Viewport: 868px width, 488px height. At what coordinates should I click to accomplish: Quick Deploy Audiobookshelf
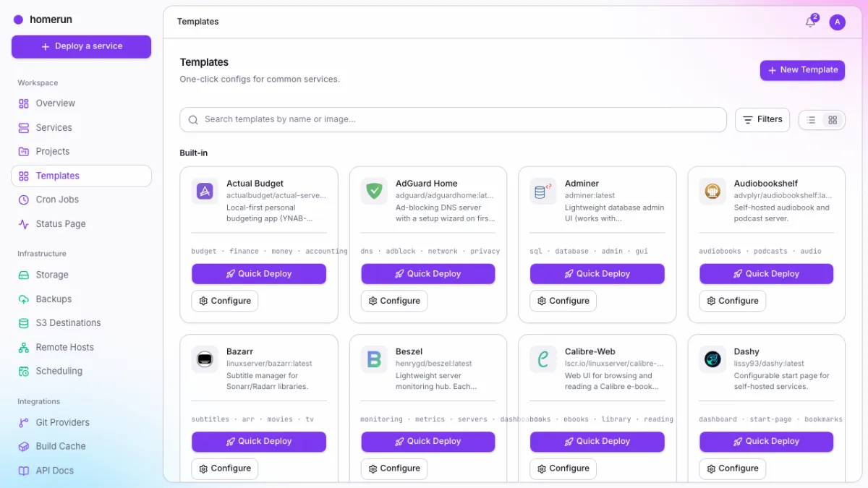pos(767,274)
